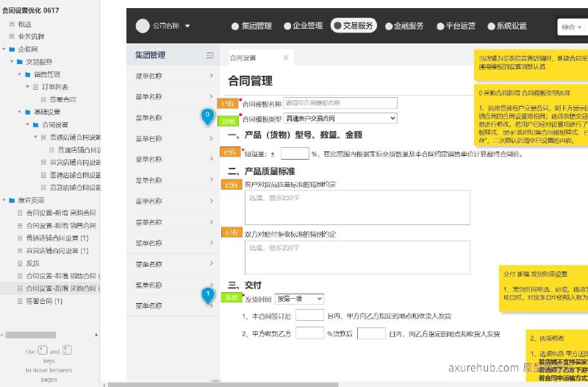Collapse the 企联网 tree node arrow
This screenshot has height=387, width=588.
click(4, 49)
